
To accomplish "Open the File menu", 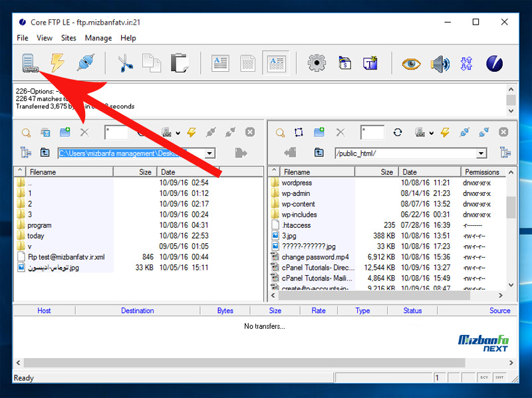I will point(23,38).
